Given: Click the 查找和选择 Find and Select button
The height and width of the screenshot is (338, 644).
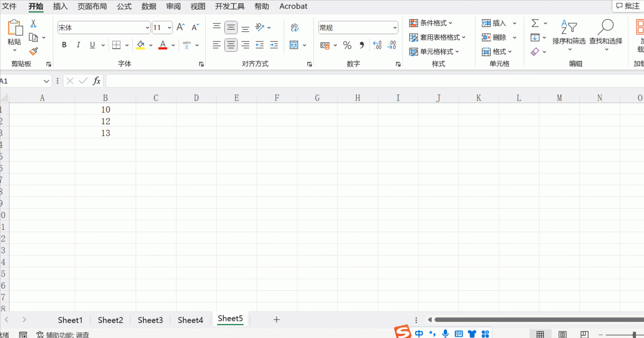Looking at the screenshot, I should tap(606, 35).
